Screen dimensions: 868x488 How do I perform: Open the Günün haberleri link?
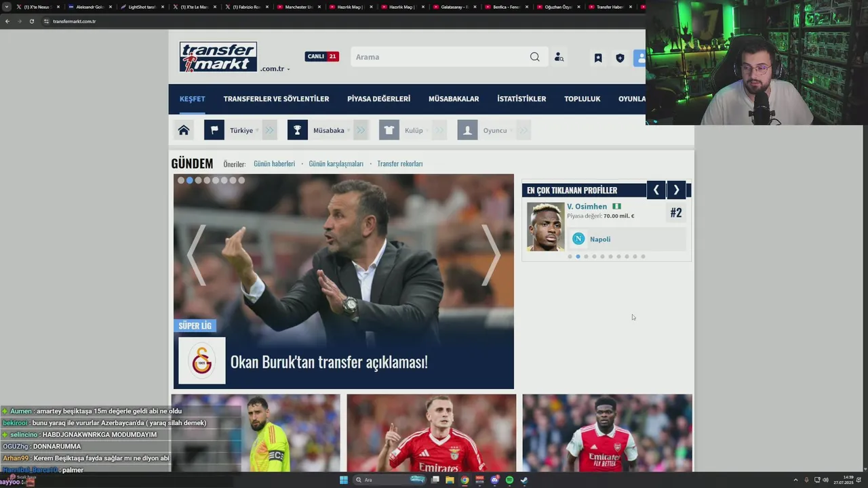point(274,163)
